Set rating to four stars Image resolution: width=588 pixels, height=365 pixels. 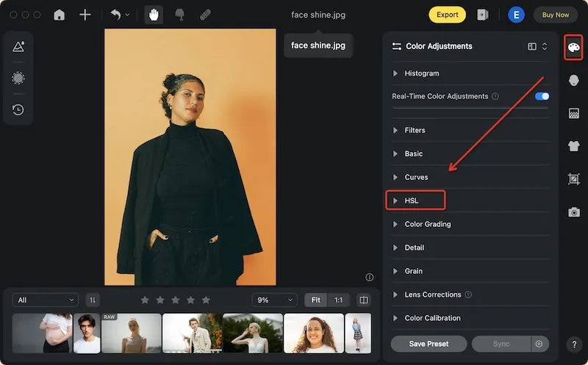click(191, 300)
